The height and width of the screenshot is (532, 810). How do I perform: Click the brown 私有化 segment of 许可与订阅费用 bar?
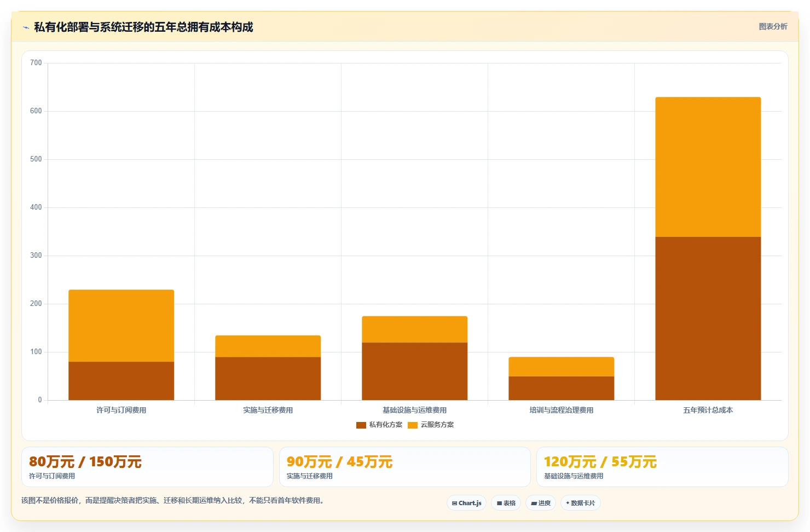click(121, 381)
